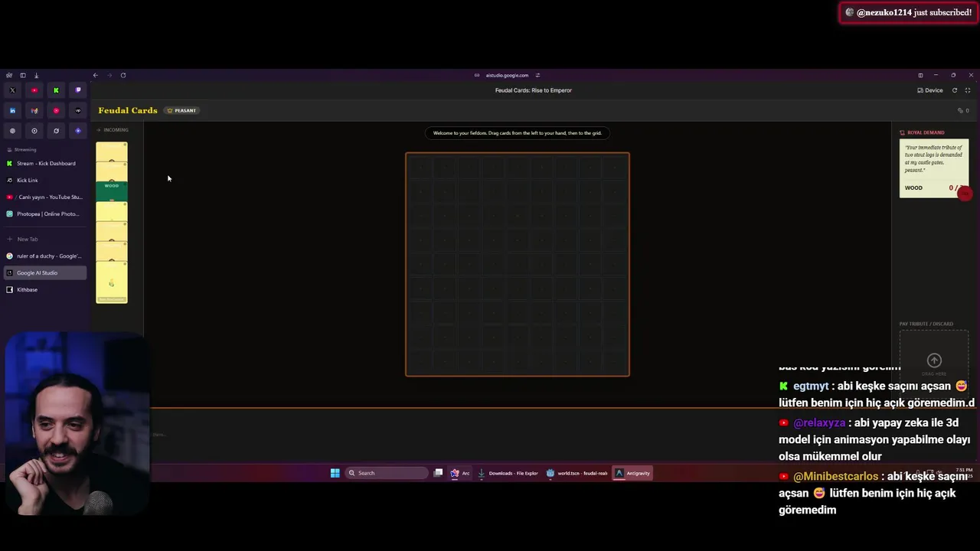Open the LinkedIn pinned shortcut

tap(12, 110)
